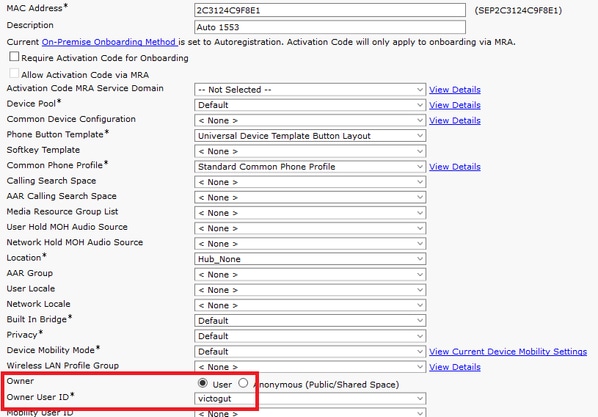Open the Phone Button Template dropdown
Viewport: 598px width, 417px height.
click(310, 136)
